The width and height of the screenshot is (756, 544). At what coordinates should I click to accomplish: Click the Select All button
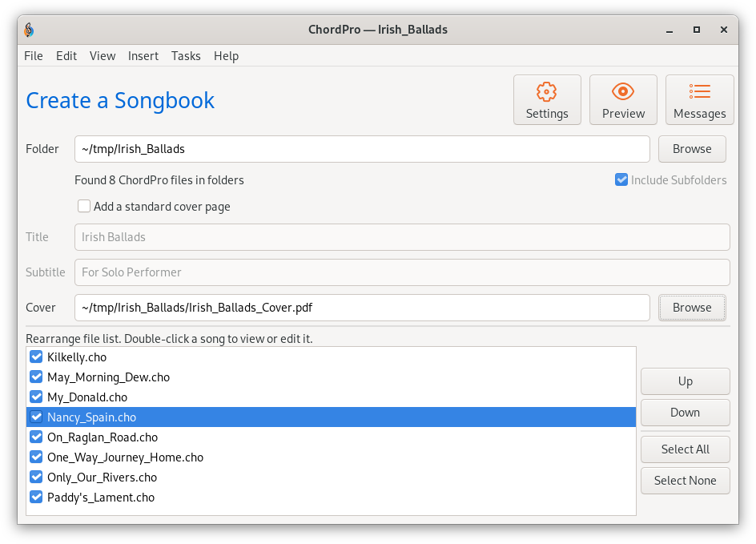coord(686,449)
